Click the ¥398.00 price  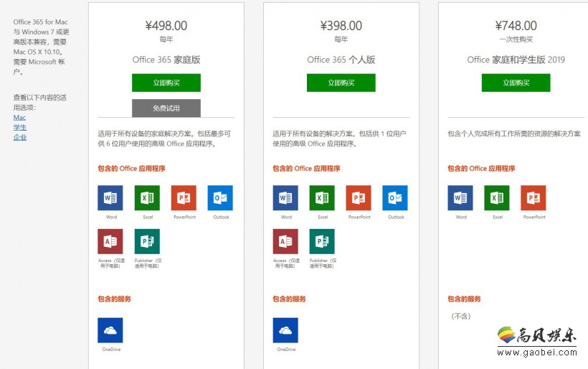click(341, 26)
